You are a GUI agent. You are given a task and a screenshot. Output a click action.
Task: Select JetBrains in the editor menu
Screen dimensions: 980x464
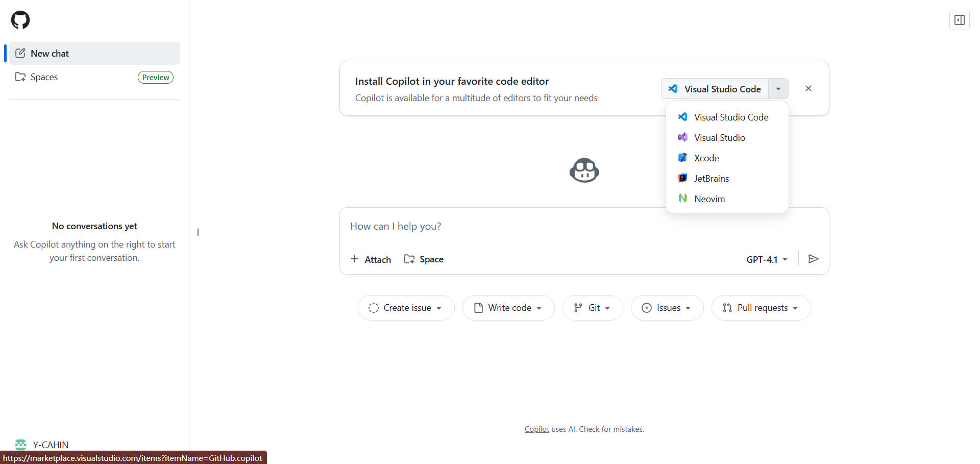pyautogui.click(x=712, y=179)
